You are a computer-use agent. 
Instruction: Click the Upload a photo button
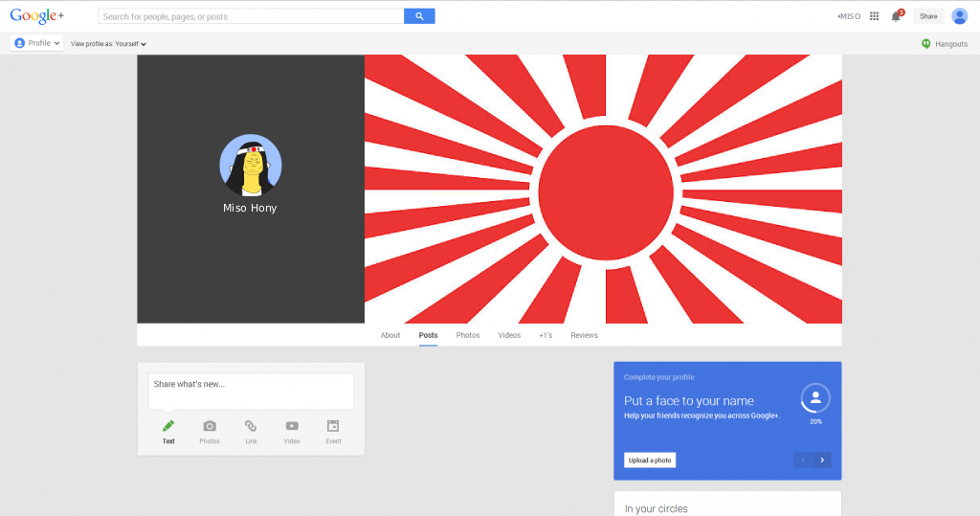click(x=651, y=460)
